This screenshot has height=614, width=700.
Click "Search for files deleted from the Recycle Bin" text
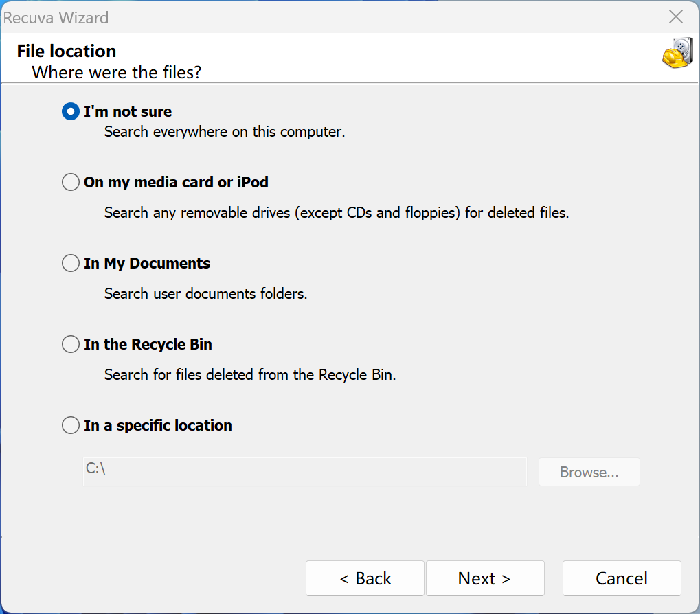[250, 374]
